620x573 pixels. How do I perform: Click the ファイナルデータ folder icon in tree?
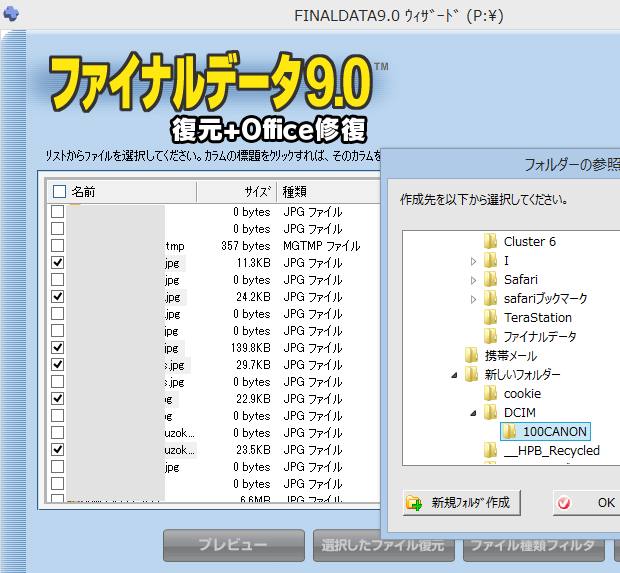tap(490, 336)
